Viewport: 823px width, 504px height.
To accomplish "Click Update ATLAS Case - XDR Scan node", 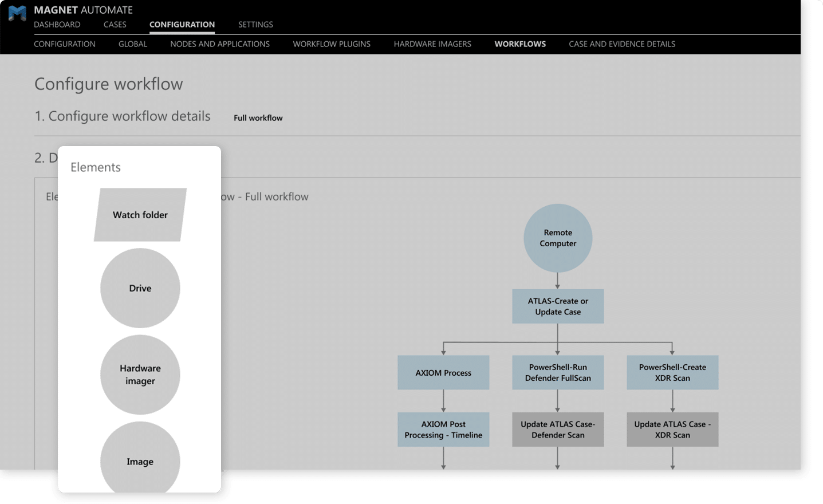I will (x=672, y=430).
